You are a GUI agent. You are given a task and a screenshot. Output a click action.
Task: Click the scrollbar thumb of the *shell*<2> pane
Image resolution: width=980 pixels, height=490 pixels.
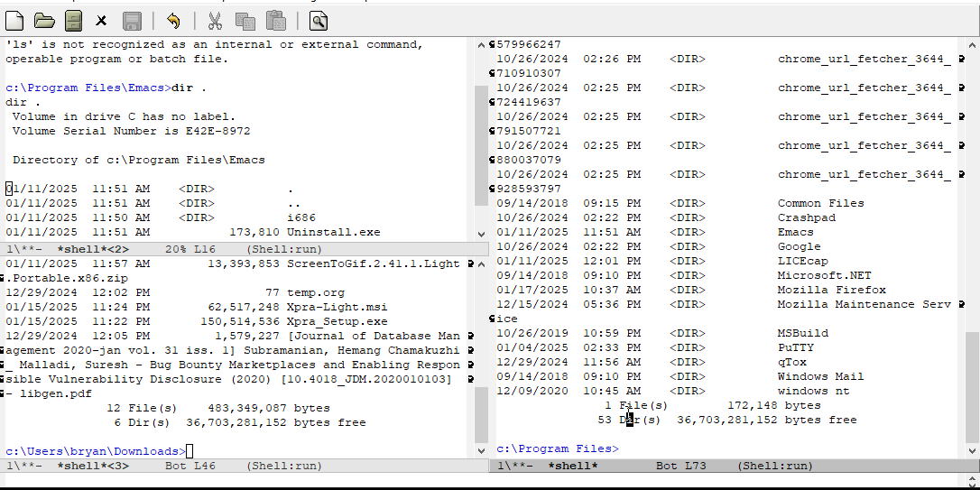click(x=481, y=145)
